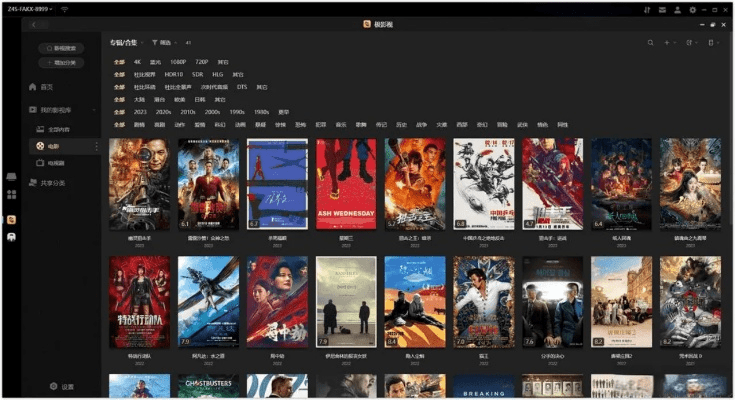Click the search magnifier icon in toolbar

(651, 43)
